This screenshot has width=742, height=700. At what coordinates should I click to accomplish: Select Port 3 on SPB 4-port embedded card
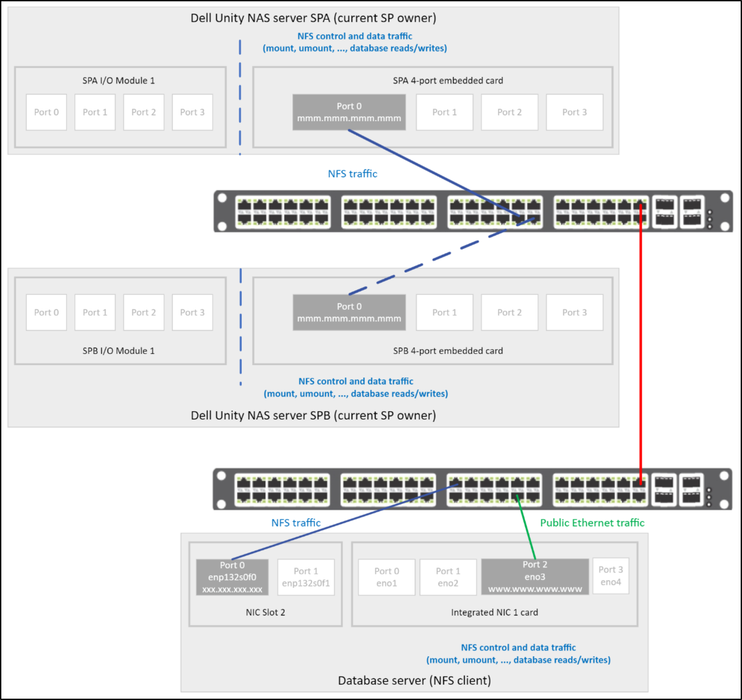[x=574, y=312]
